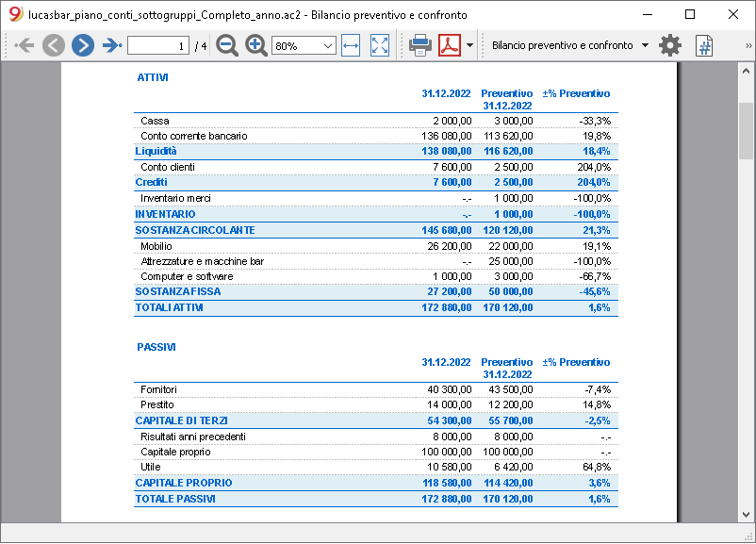Click the Crediti subtotal label

(x=152, y=182)
